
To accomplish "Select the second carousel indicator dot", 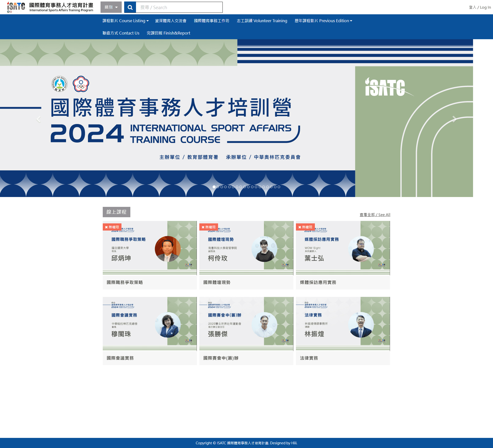I will click(x=218, y=187).
